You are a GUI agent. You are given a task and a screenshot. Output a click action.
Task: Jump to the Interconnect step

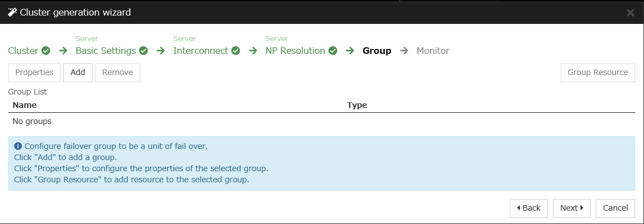point(200,51)
